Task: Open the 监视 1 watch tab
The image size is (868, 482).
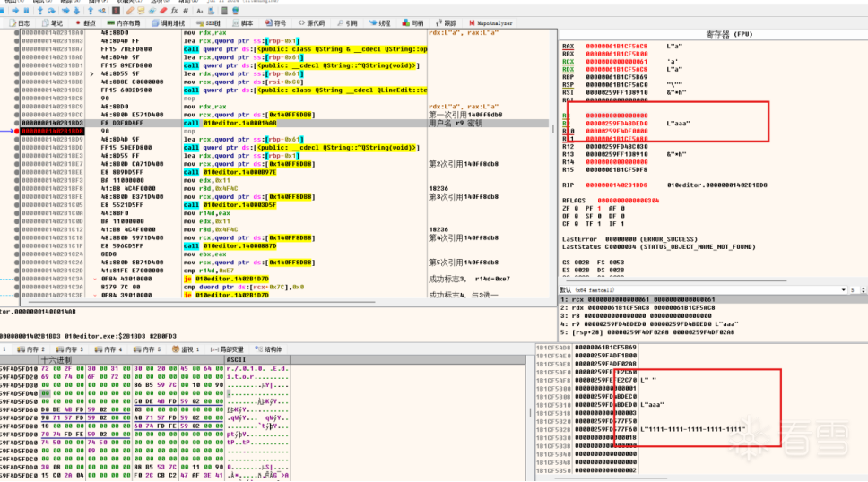Action: coord(186,349)
